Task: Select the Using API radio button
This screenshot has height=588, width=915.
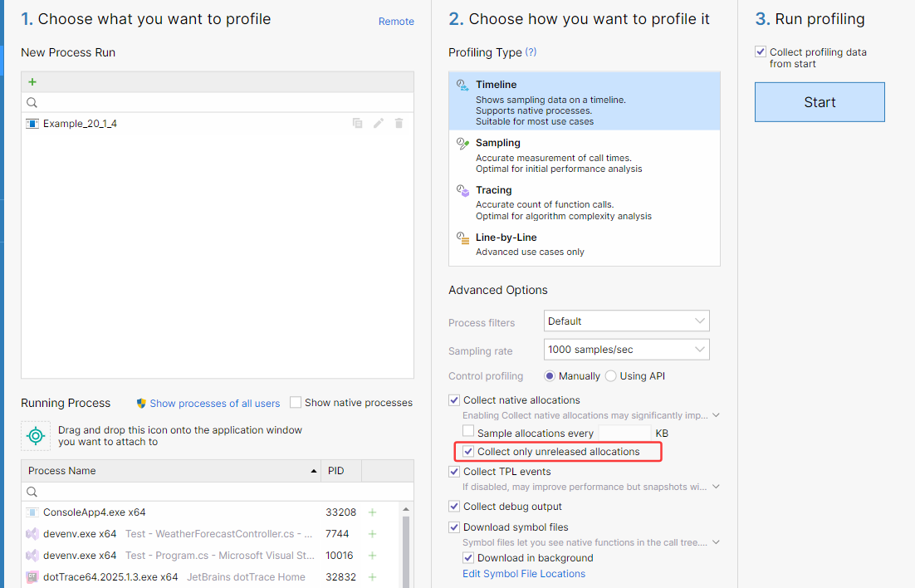Action: pyautogui.click(x=611, y=376)
